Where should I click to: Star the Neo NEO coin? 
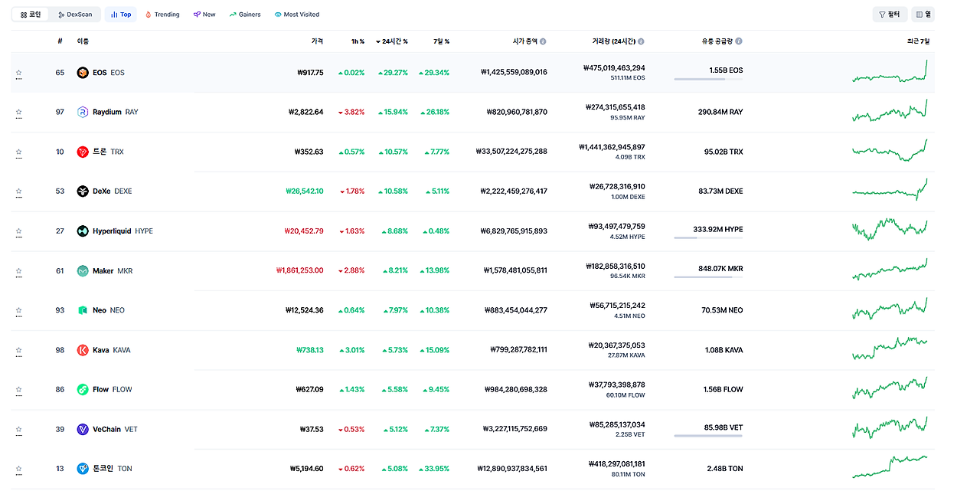[x=19, y=312]
